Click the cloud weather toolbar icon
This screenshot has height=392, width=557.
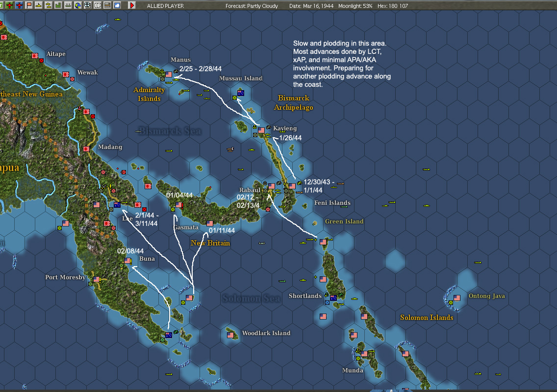pyautogui.click(x=117, y=5)
